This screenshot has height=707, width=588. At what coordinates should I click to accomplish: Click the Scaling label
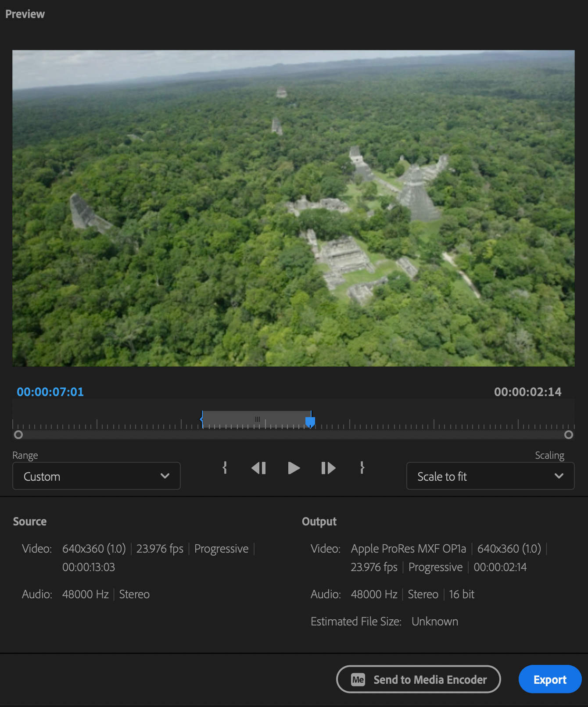549,455
